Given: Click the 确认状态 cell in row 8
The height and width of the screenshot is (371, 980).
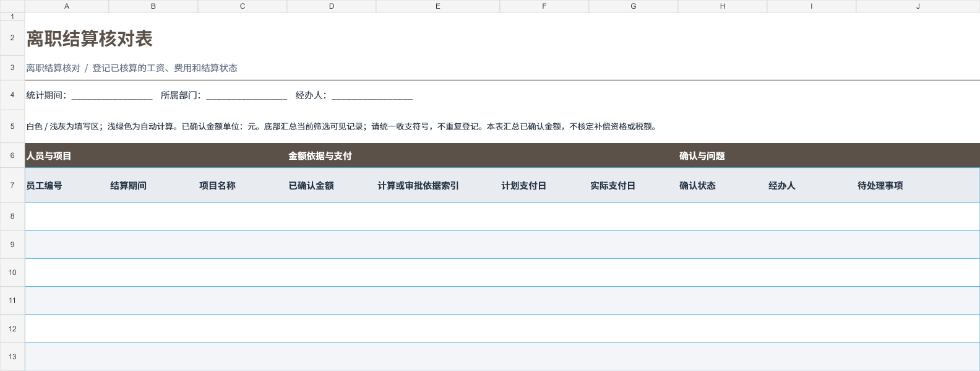Looking at the screenshot, I should coord(723,216).
